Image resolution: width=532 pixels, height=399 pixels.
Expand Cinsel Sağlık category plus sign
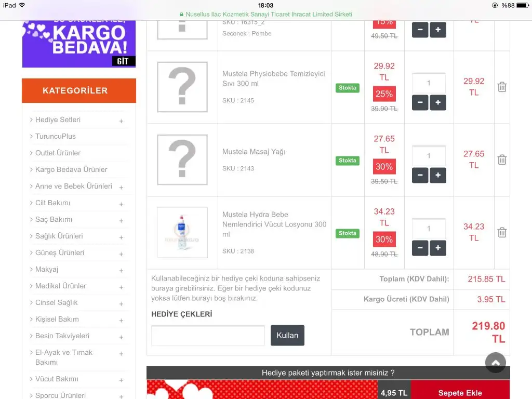121,303
